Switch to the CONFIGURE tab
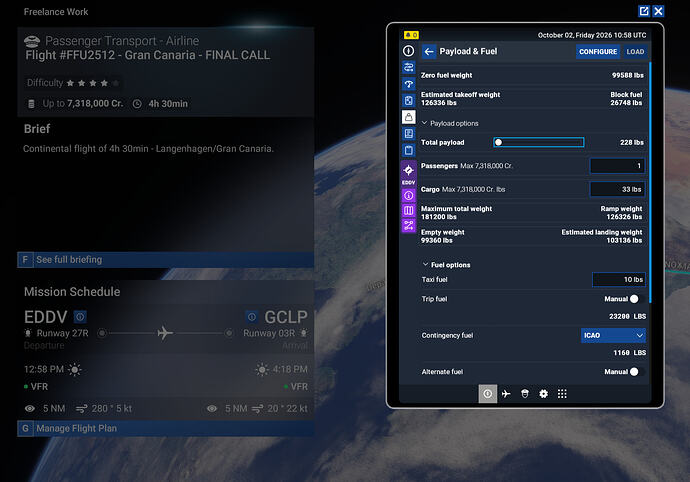 tap(598, 52)
